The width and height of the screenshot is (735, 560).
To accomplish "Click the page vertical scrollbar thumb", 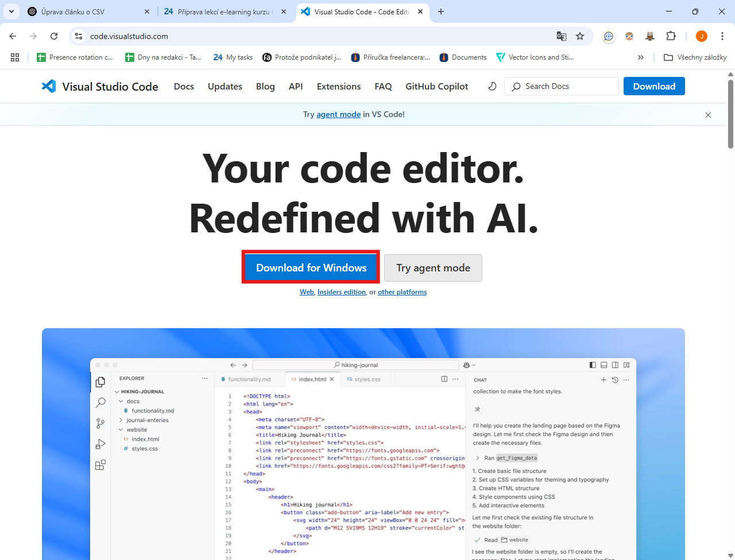I will (730, 114).
